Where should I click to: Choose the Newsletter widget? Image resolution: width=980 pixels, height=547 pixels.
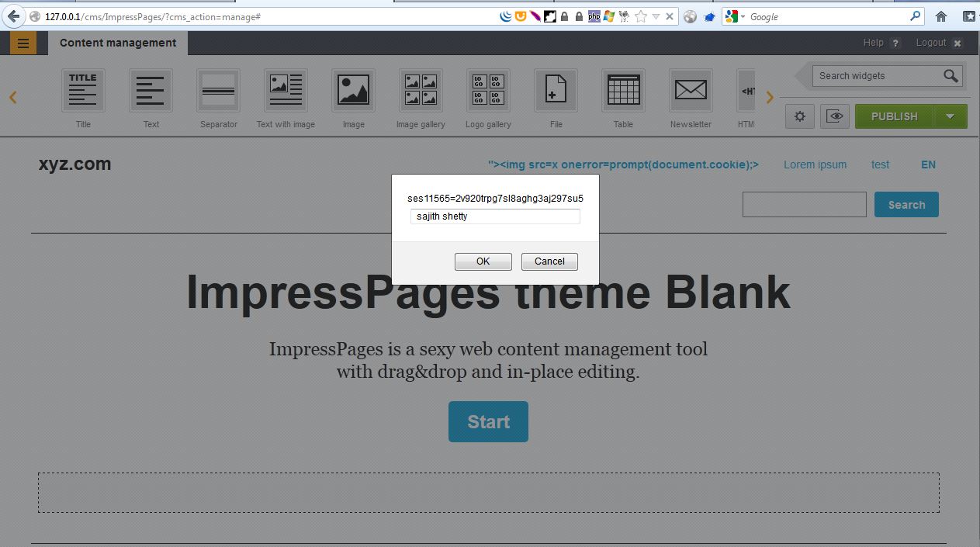[691, 90]
